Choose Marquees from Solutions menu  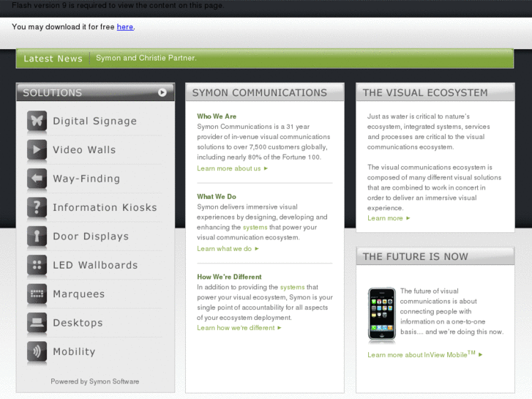(x=79, y=294)
